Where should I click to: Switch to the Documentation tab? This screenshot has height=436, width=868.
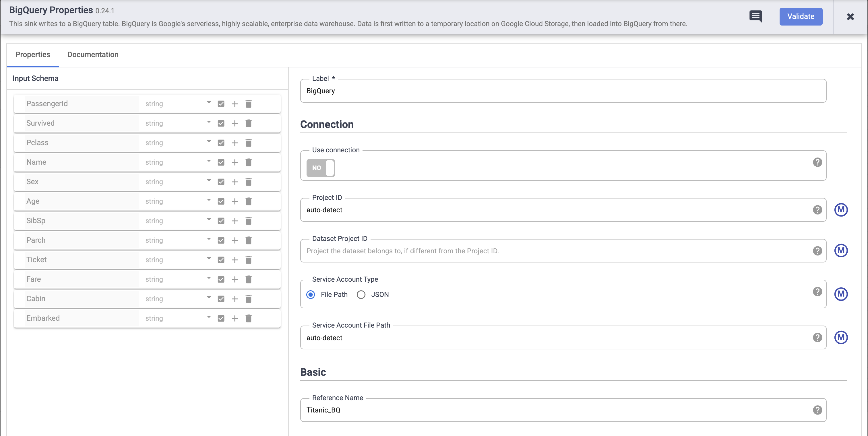[93, 54]
